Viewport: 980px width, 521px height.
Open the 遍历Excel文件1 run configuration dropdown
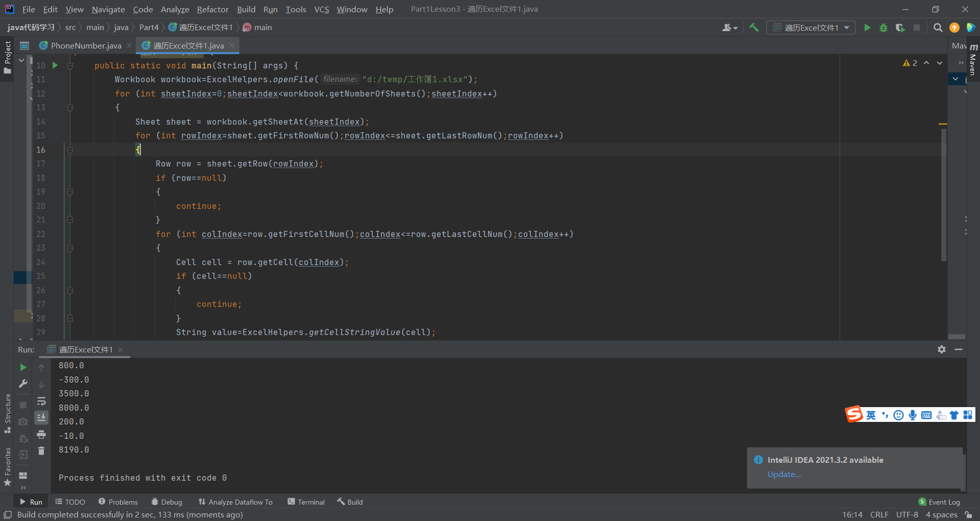click(x=811, y=28)
